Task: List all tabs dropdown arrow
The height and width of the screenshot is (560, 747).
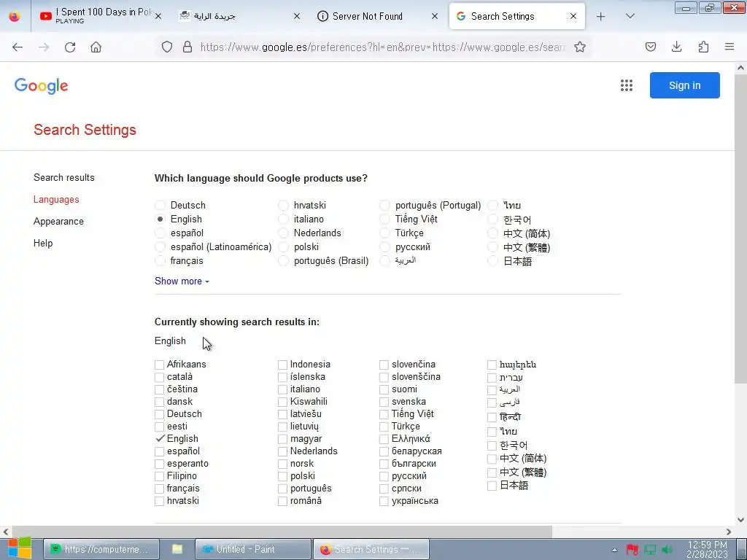Action: [x=630, y=16]
